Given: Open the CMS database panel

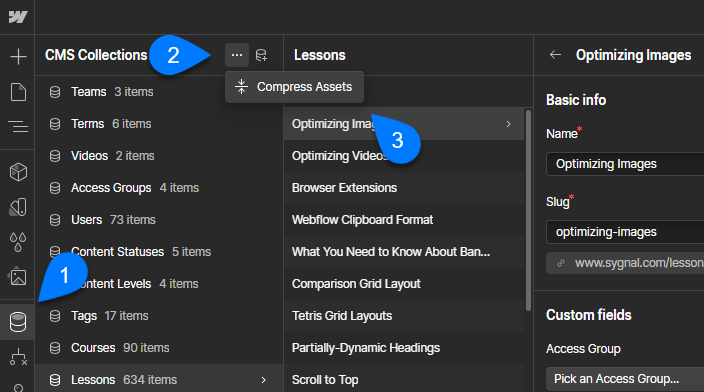Looking at the screenshot, I should (18, 322).
